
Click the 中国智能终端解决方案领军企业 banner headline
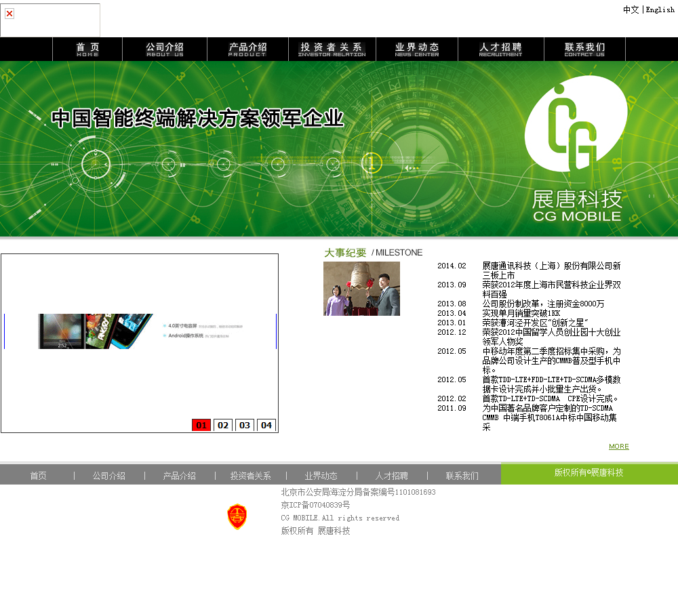197,119
